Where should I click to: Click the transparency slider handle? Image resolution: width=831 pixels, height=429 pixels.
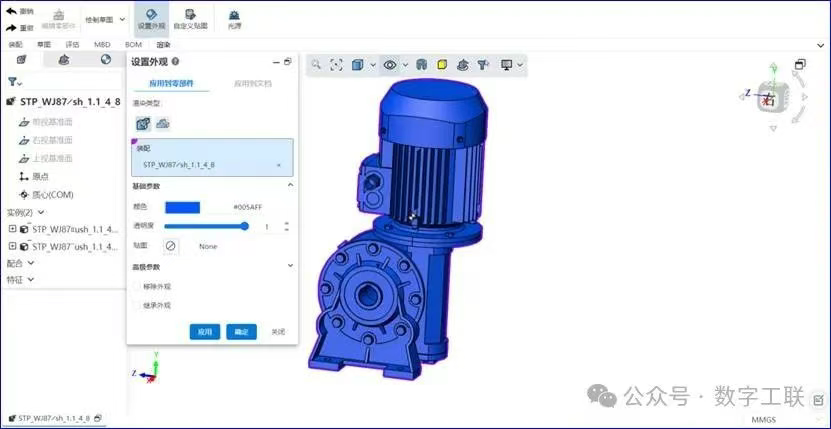[244, 226]
